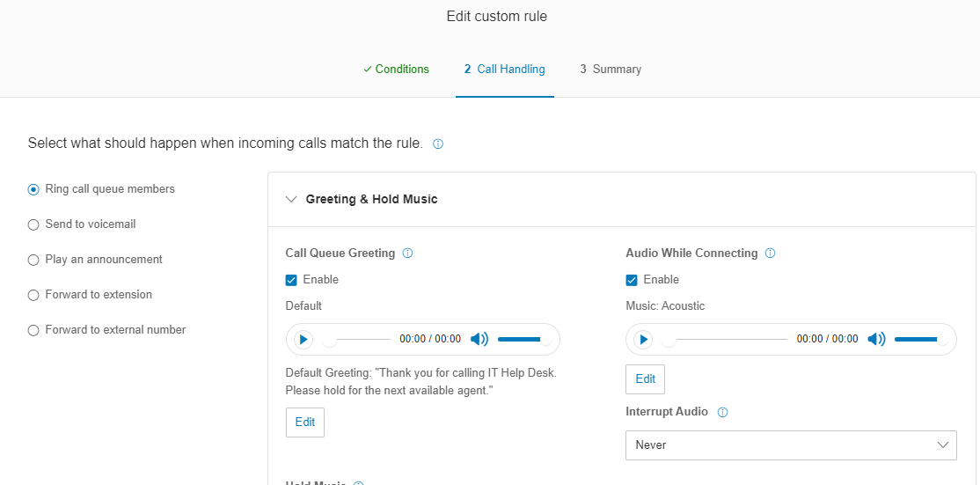The image size is (980, 485).
Task: Edit the Audio While Connecting music
Action: [645, 378]
